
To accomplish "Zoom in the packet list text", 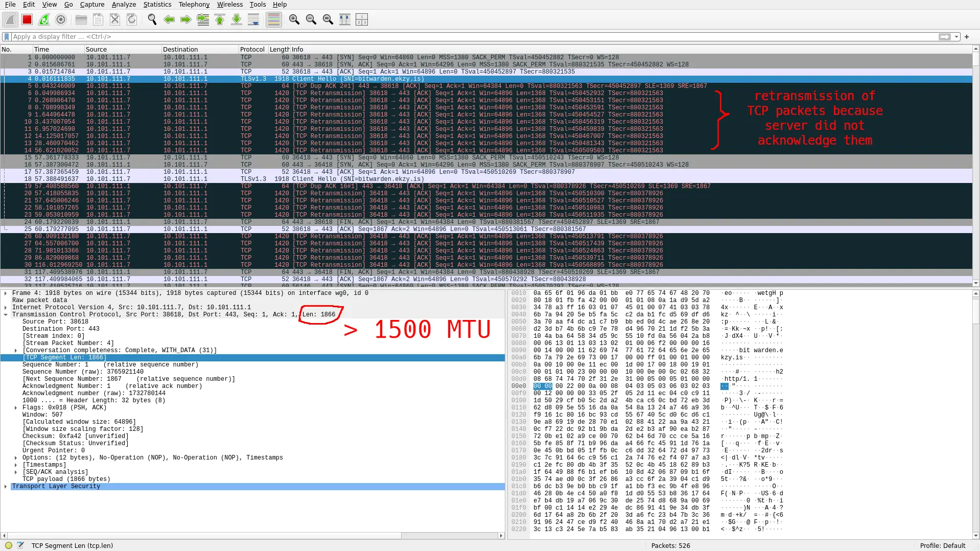I will click(294, 20).
